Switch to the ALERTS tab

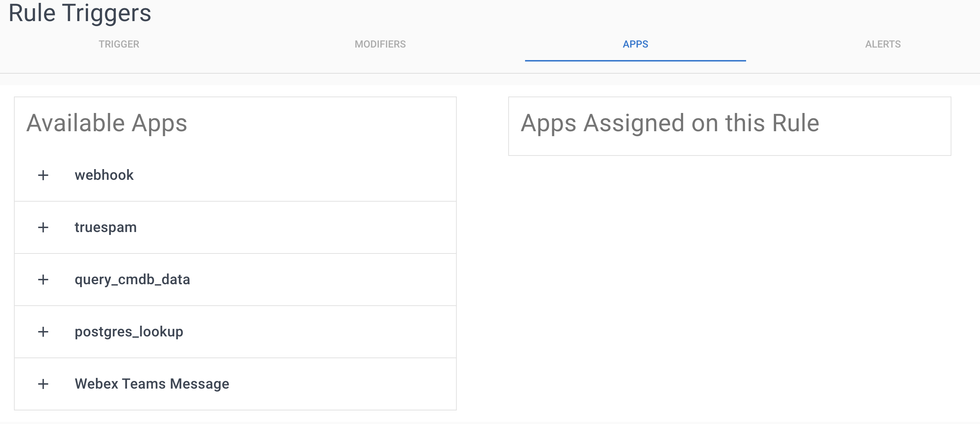(x=883, y=44)
